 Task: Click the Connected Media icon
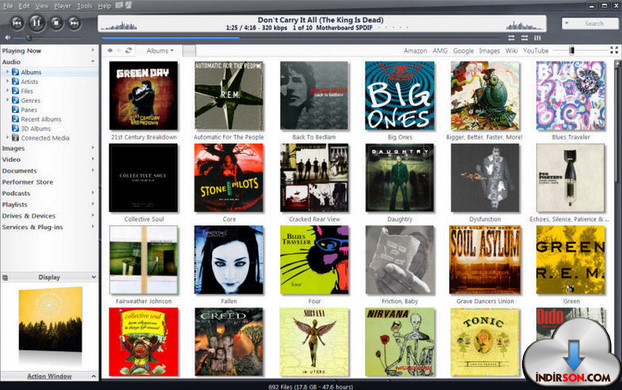click(x=15, y=138)
